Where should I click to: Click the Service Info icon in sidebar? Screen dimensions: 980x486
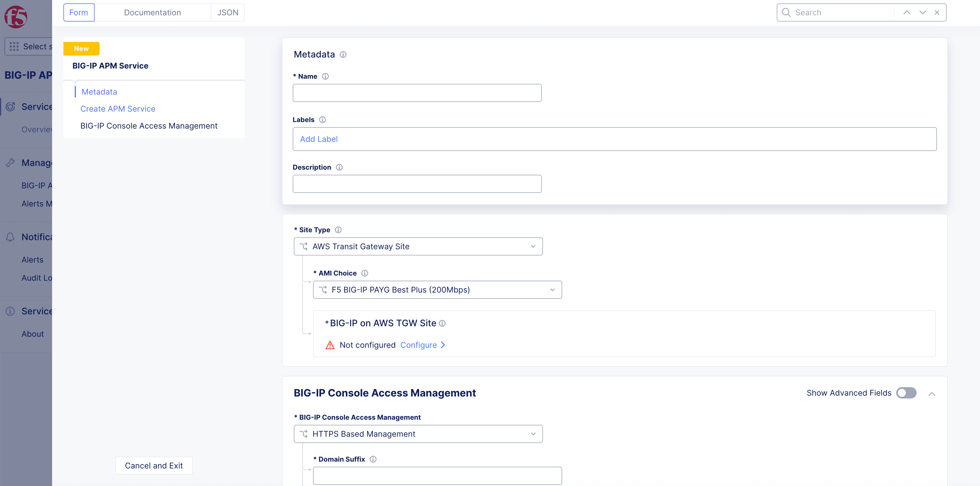click(11, 311)
